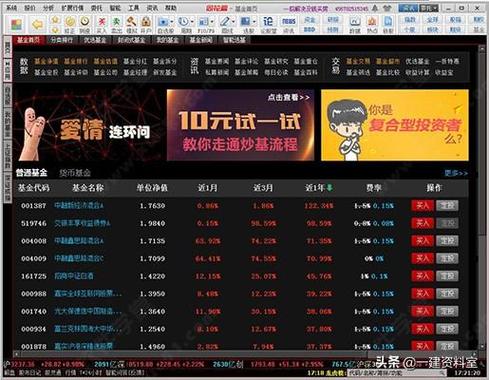Click the yellow 复合型投资者 banner
Screen dimensions: 489x380
(395, 125)
